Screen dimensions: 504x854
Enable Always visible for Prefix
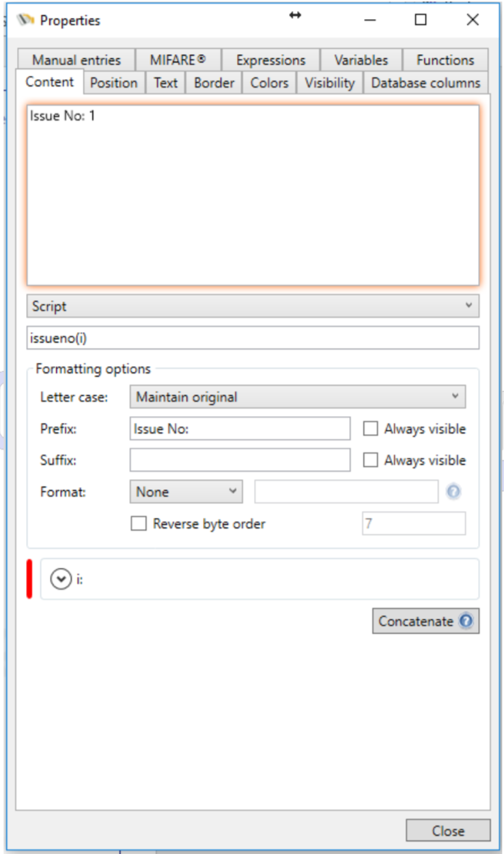(x=370, y=429)
